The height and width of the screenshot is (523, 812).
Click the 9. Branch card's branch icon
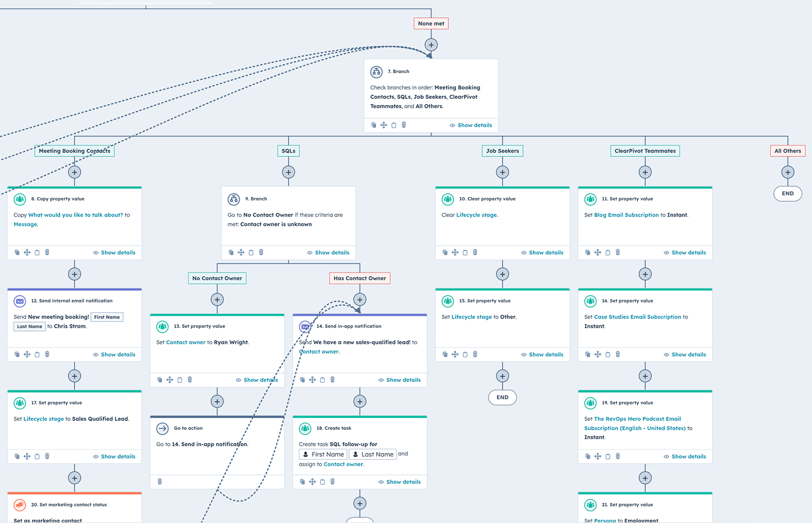(234, 199)
